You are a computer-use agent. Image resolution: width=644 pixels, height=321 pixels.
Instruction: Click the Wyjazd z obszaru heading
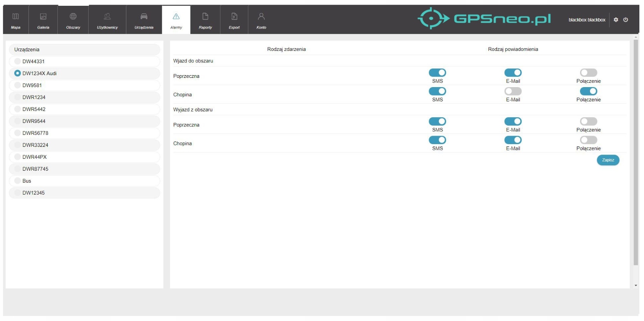pyautogui.click(x=193, y=109)
